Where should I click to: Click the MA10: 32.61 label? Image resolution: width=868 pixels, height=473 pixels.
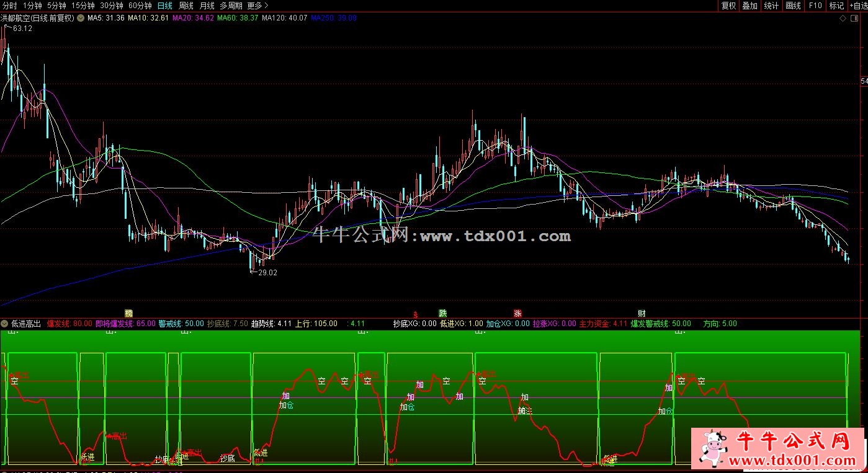[148, 19]
